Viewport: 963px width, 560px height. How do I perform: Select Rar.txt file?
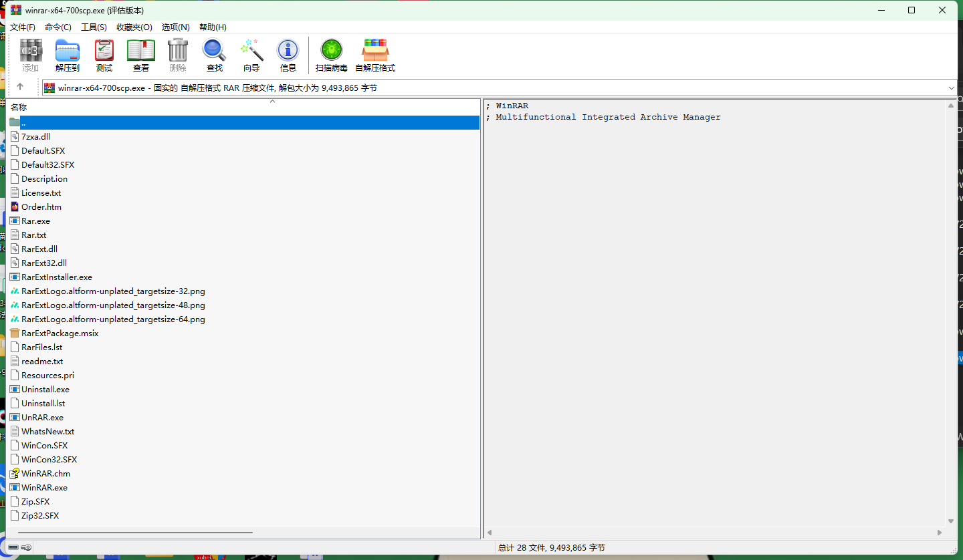pyautogui.click(x=33, y=235)
